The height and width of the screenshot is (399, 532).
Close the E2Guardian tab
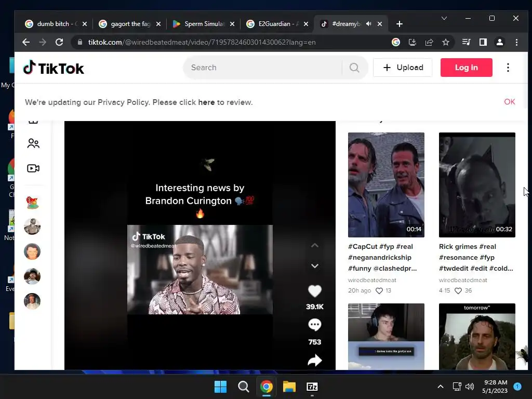(x=305, y=24)
